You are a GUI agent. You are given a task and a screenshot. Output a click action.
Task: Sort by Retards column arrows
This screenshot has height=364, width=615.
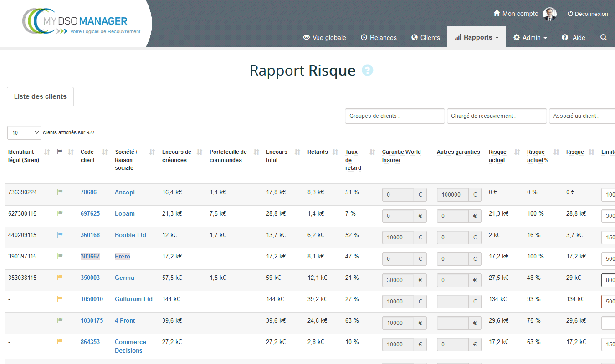coord(336,152)
